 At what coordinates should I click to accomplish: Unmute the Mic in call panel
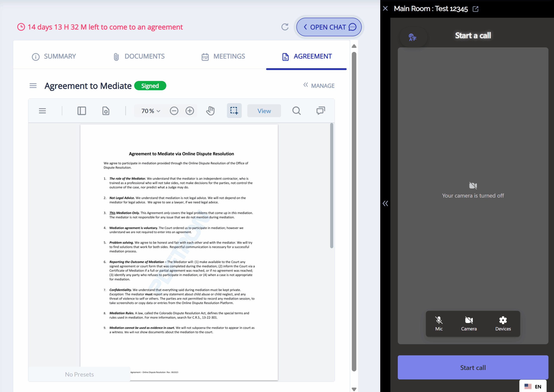(439, 323)
